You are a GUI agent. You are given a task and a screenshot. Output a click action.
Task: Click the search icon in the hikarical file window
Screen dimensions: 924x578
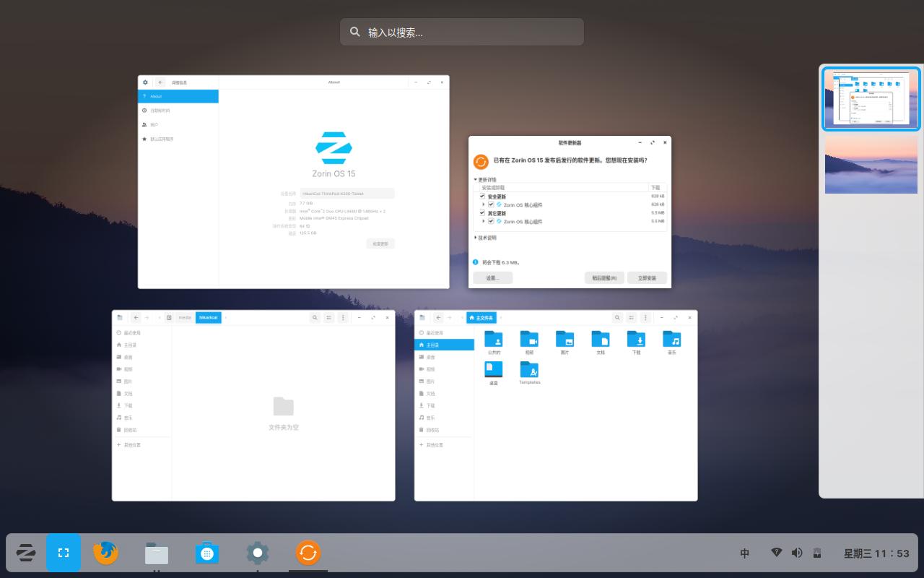[x=315, y=317]
